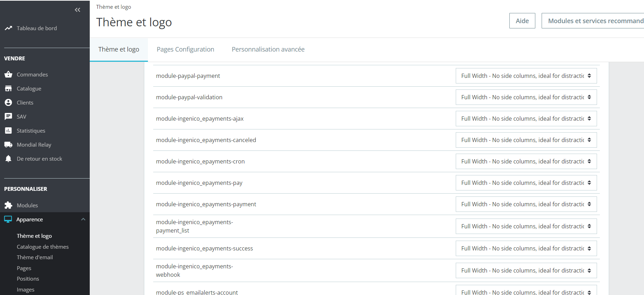This screenshot has width=644, height=295.
Task: Click the Modules puzzle piece icon
Action: click(8, 205)
